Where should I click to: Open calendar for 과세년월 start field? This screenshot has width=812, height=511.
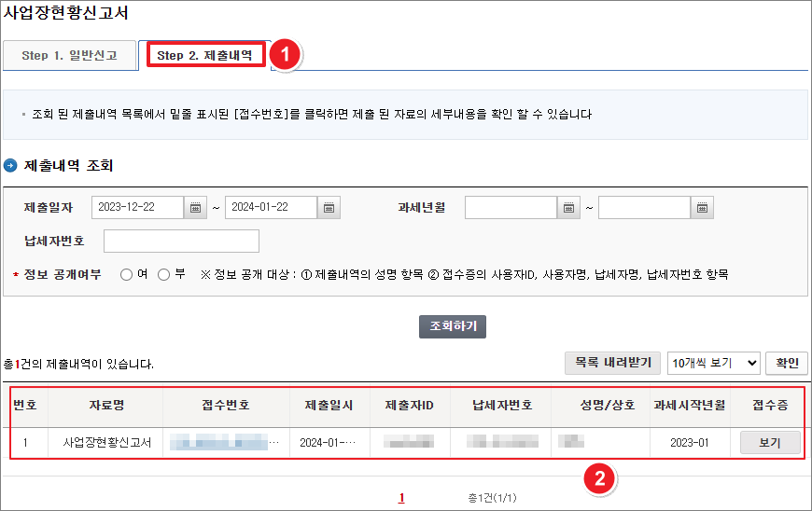pyautogui.click(x=569, y=208)
